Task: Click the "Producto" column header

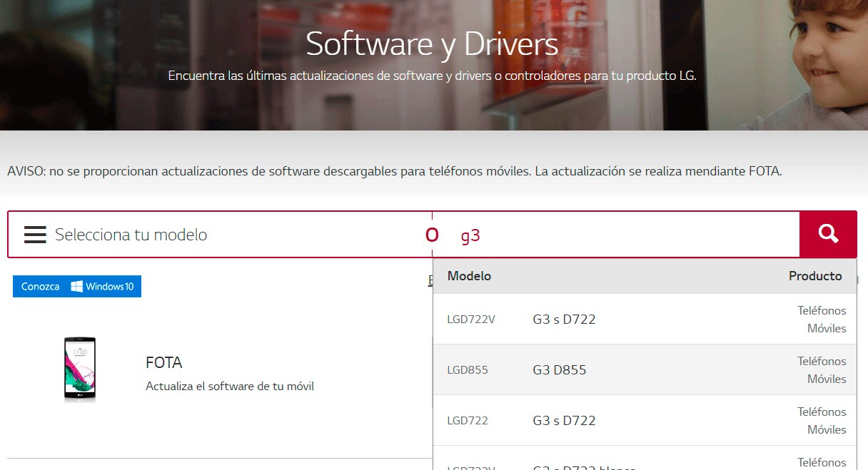Action: pyautogui.click(x=815, y=275)
